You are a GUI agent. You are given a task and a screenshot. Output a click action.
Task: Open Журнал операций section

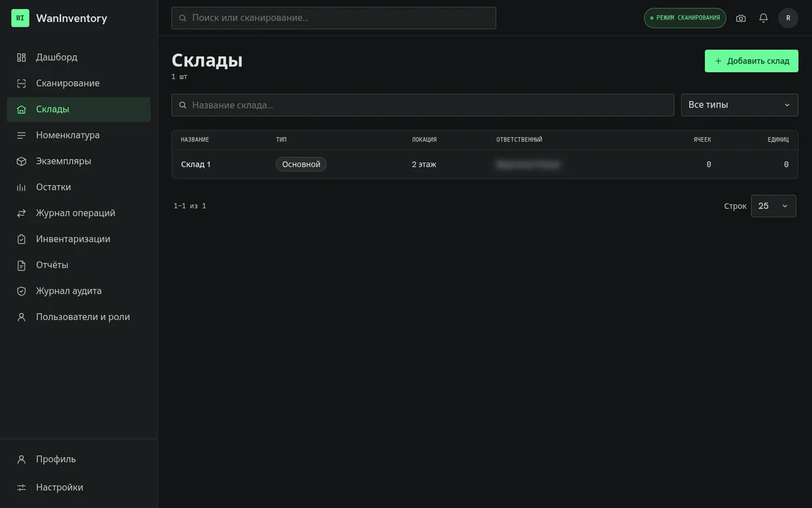pos(79,213)
